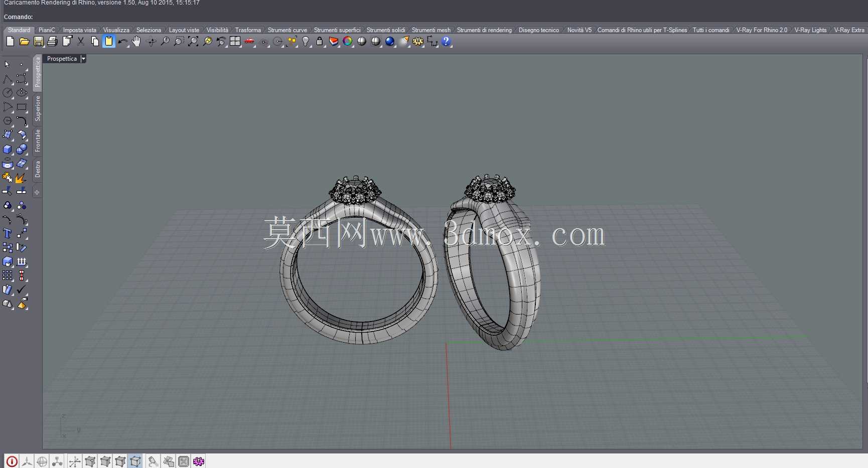Toggle the highlighted box-edit cube at bottom bar
This screenshot has width=868, height=468.
point(135,461)
